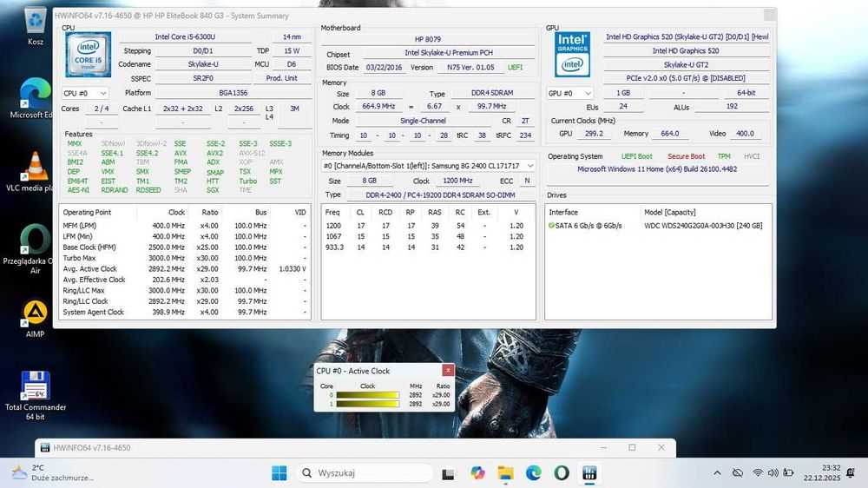Expand the memory module selector dropdown
The width and height of the screenshot is (868, 488).
click(429, 166)
